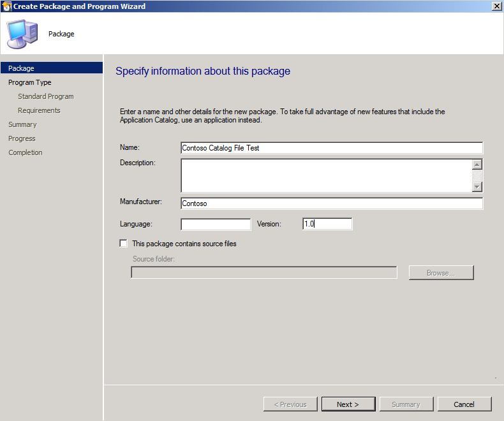Select the Package step in sidebar
This screenshot has width=504, height=421.
[x=22, y=68]
